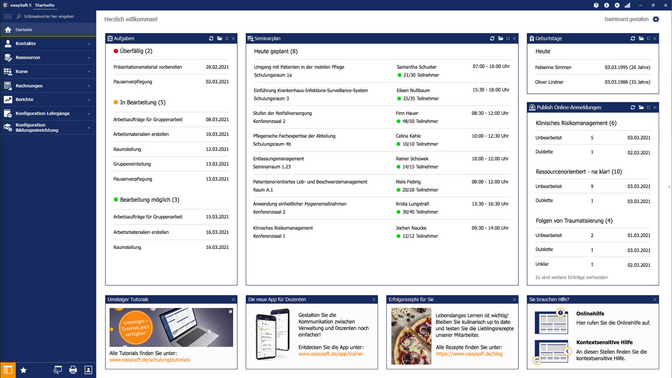
Task: Click the Onlinehilfe illustration icon
Action: coord(552,321)
